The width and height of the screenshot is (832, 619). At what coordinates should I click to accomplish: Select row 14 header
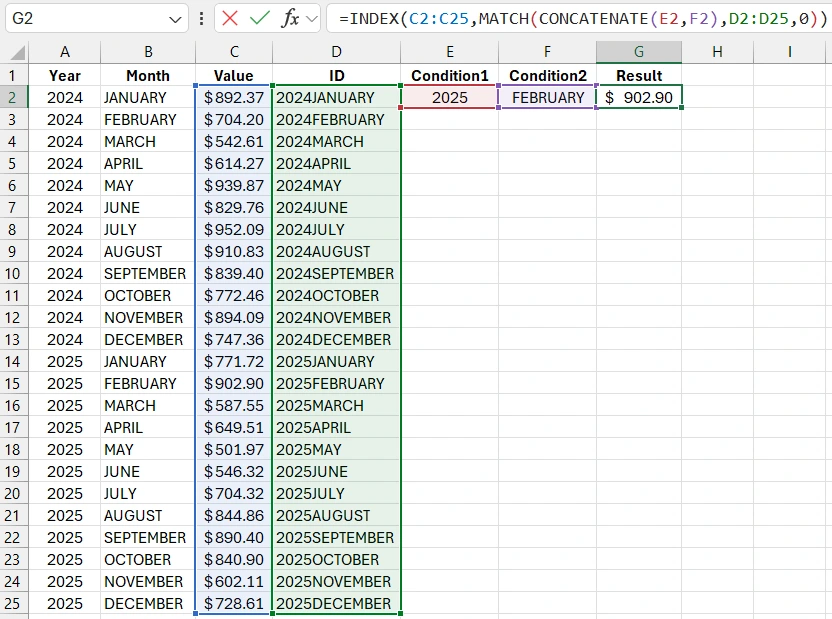(14, 361)
